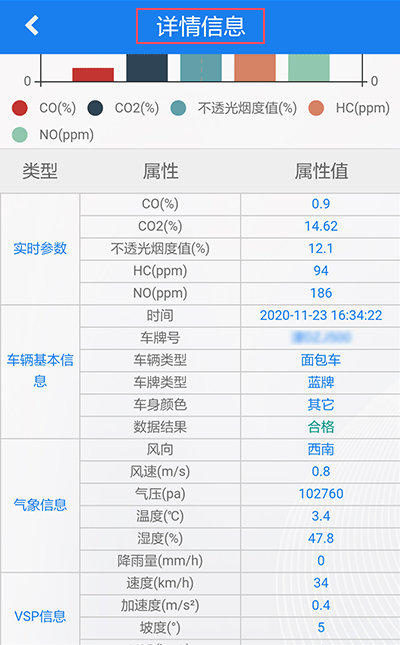Open the 车辆基本信息 category link

coord(40,371)
